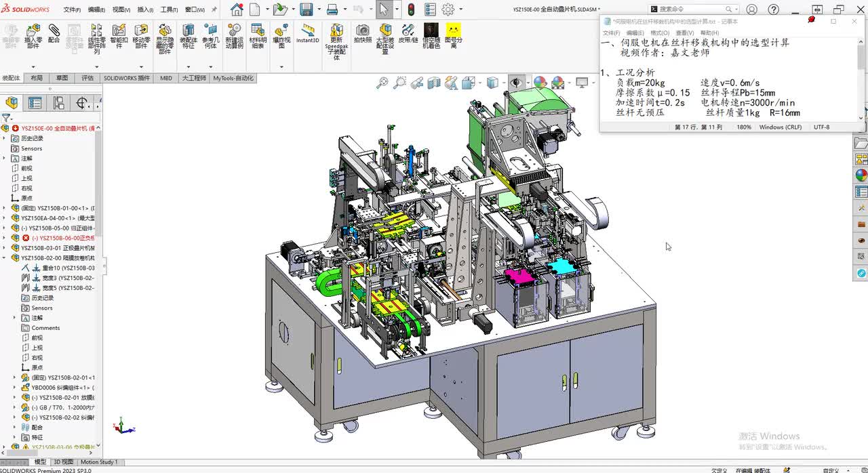The image size is (868, 473).
Task: Switch to the ConfigurationManager tab icon
Action: coord(59,103)
